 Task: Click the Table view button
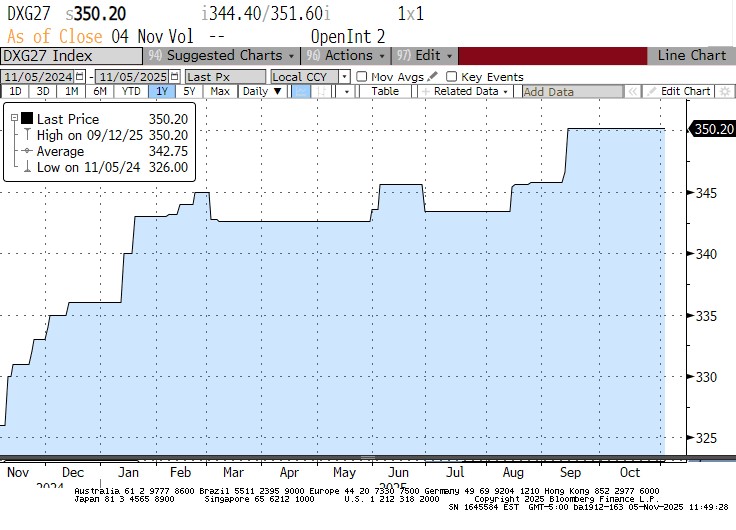pyautogui.click(x=385, y=91)
